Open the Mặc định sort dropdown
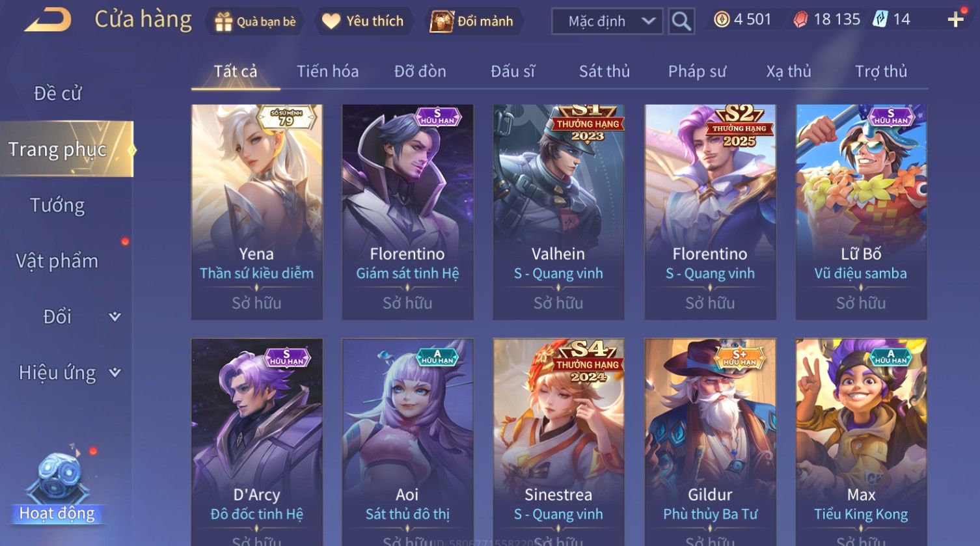The image size is (980, 546). [607, 21]
